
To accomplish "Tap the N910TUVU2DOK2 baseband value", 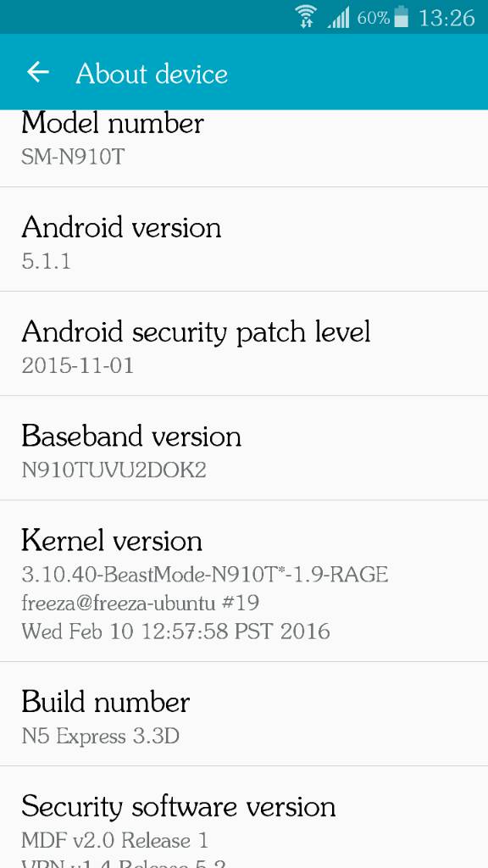I will point(114,470).
